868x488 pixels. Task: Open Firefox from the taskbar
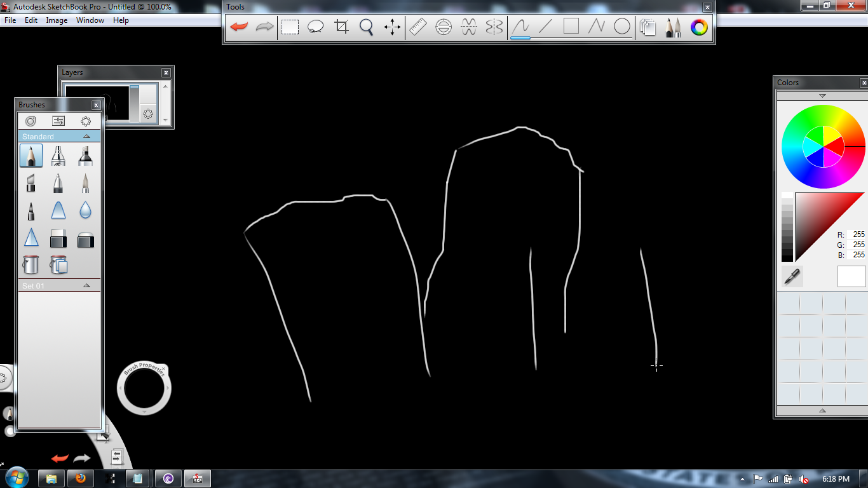[81, 478]
